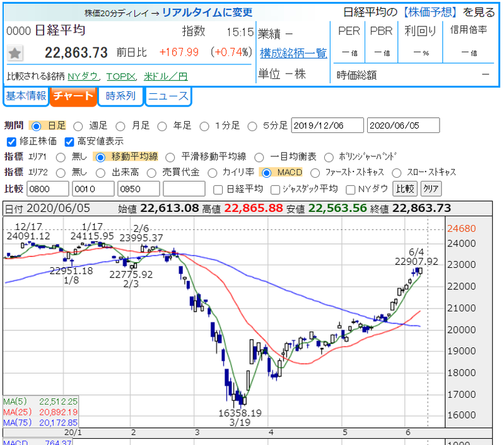This screenshot has height=445, width=504.
Task: Select 移動平均線 indicator radio button
Action: click(100, 158)
